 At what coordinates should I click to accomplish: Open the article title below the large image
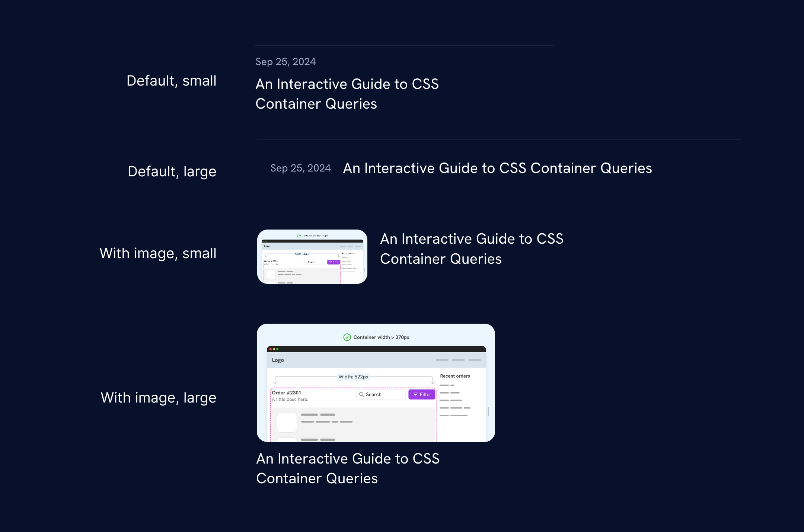[x=348, y=468]
